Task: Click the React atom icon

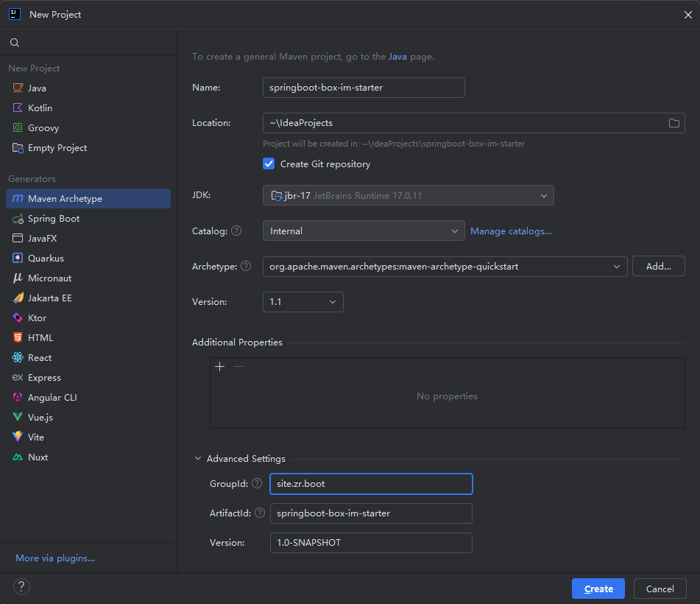Action: [x=18, y=357]
